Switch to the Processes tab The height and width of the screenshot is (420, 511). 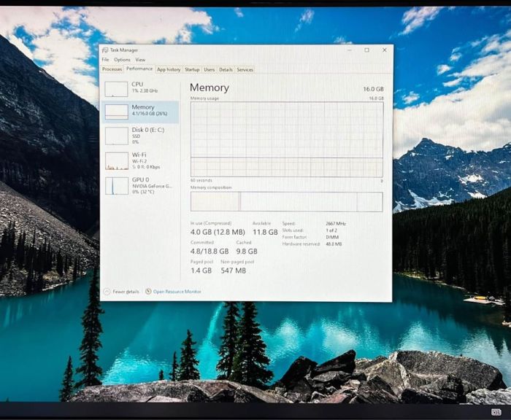tap(112, 69)
